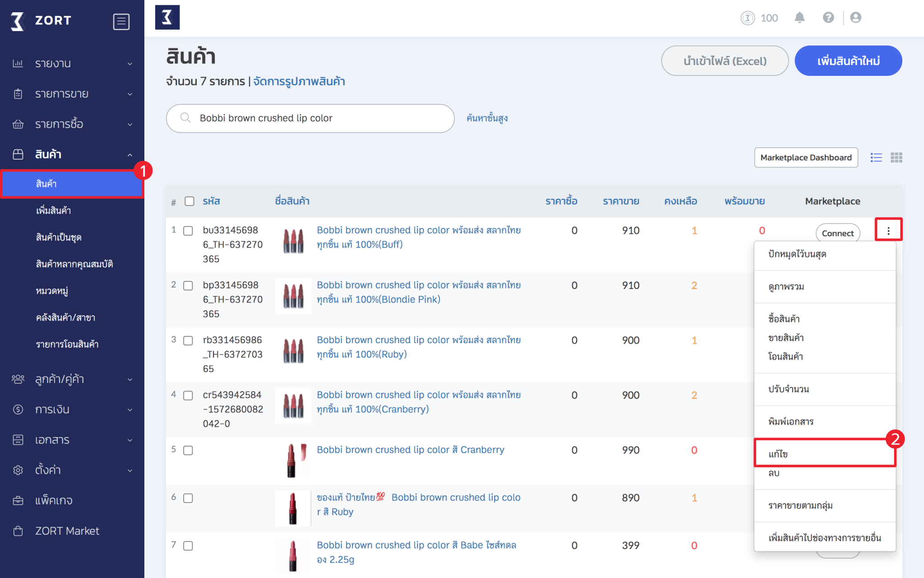The width and height of the screenshot is (924, 578).
Task: Click the แพ็คเกจ briefcase icon
Action: point(18,500)
